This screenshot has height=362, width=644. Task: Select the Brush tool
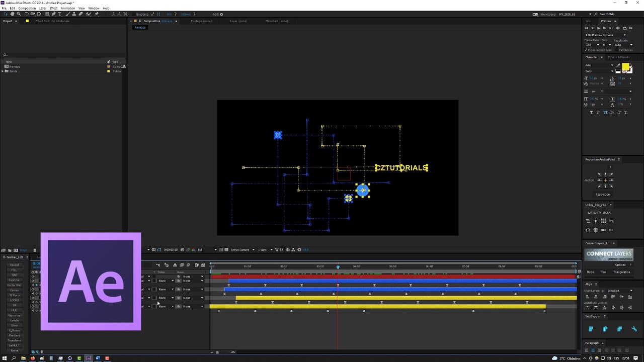click(x=68, y=14)
